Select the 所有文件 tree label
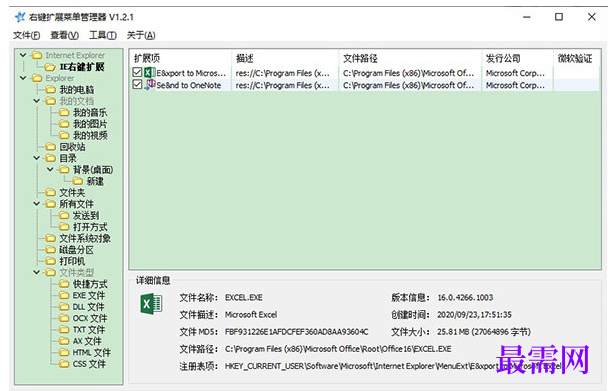608x391 pixels. point(76,204)
